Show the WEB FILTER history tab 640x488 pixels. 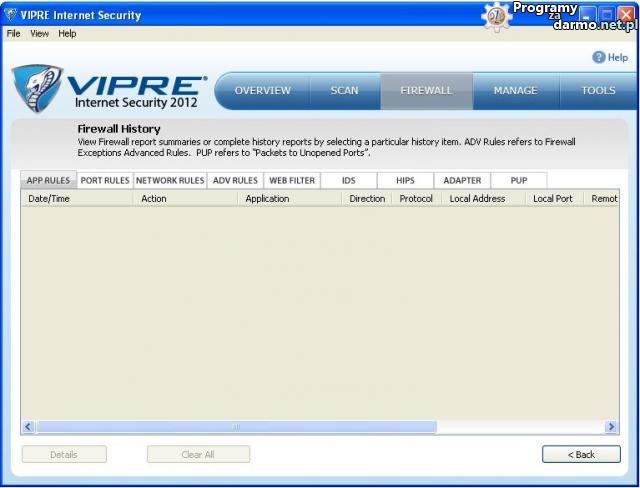(291, 181)
